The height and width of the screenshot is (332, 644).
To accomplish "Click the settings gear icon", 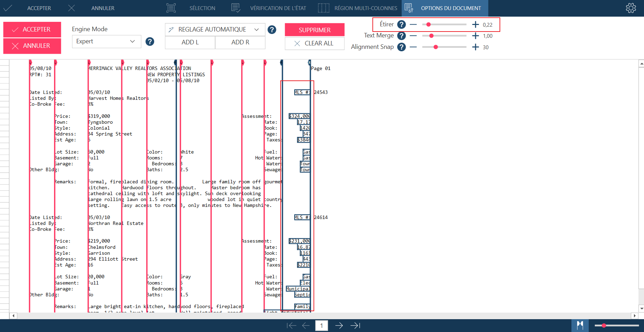I will tap(631, 8).
